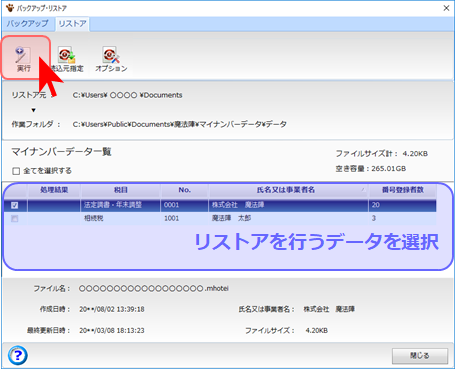The image size is (455, 369).
Task: Close the バックアップ・リストア window
Action: click(446, 8)
